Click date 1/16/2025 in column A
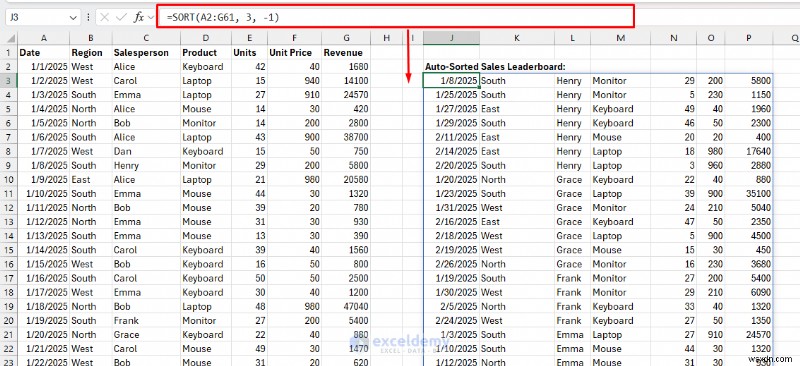Viewport: 800px width, 366px height. (x=43, y=278)
